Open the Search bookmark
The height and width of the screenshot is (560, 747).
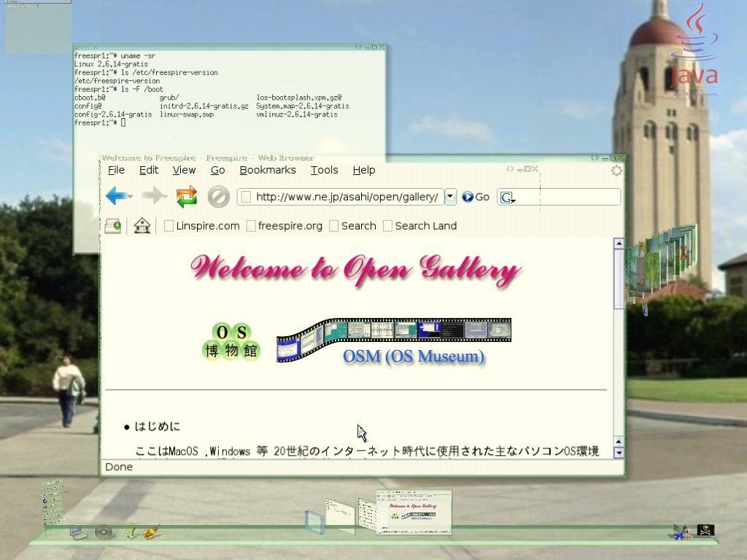tap(352, 226)
